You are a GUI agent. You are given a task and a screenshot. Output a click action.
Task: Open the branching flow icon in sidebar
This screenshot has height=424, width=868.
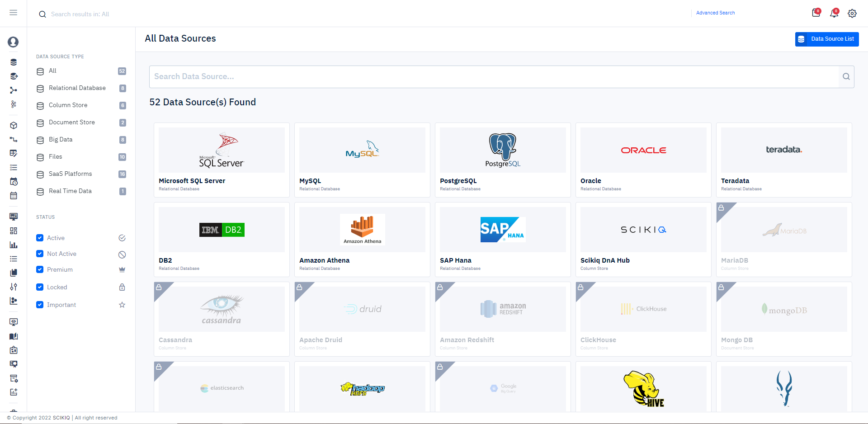click(x=14, y=90)
